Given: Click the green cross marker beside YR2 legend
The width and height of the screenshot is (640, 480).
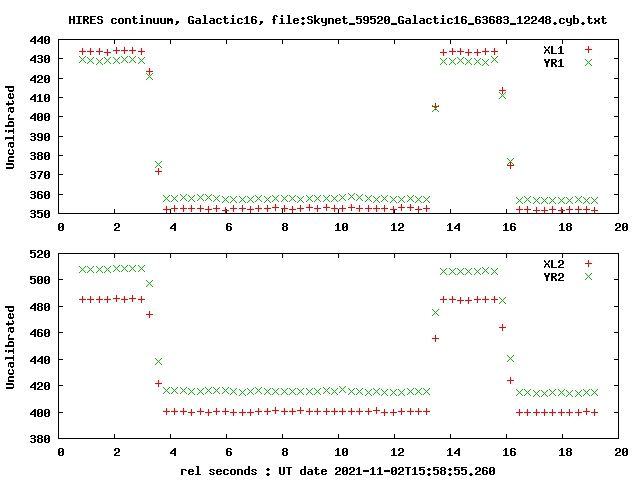Looking at the screenshot, I should (x=588, y=277).
